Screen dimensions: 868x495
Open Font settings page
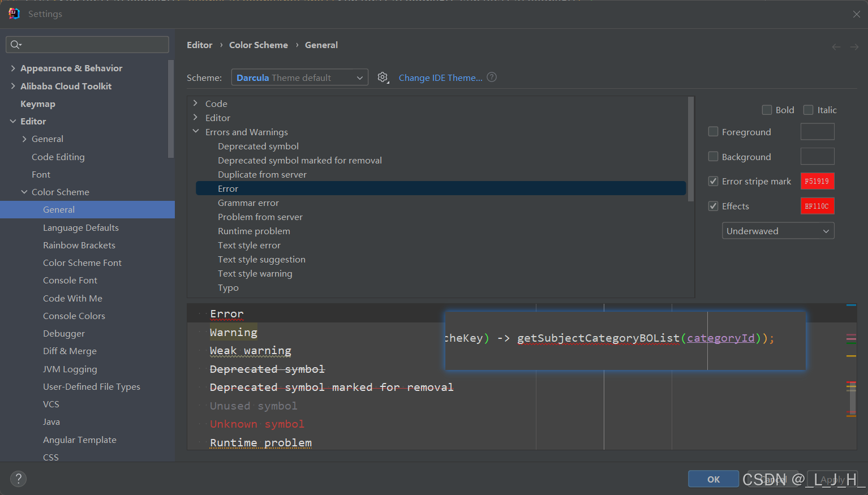point(41,174)
